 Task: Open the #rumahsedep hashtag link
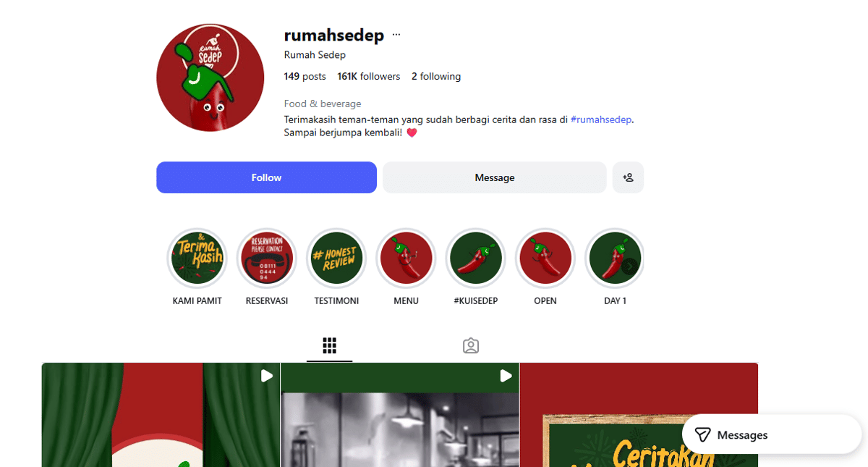click(x=602, y=119)
